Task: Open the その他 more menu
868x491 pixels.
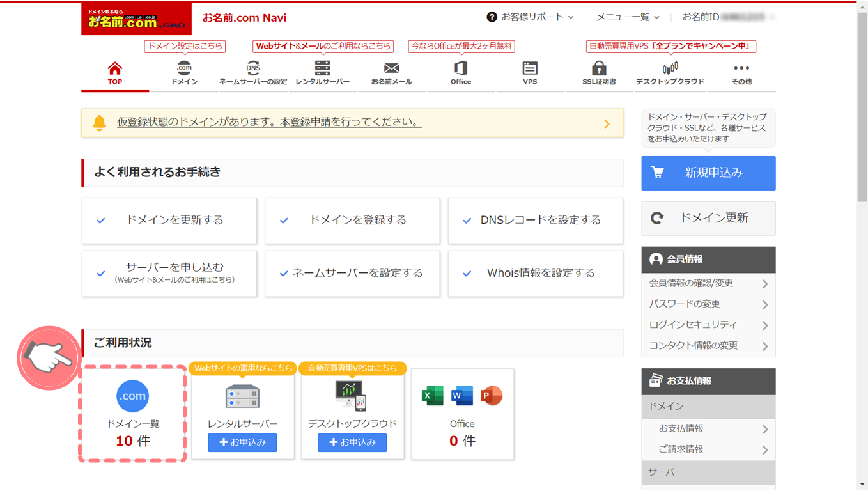Action: [741, 74]
